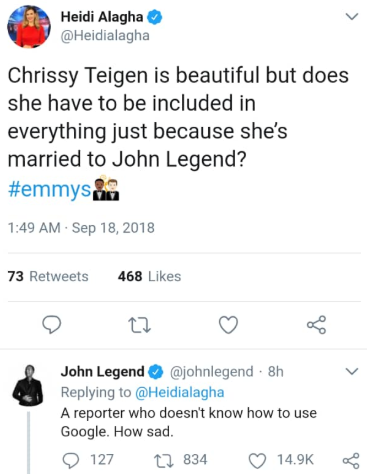Open replies to John Legend's tweet
Screen dimensions: 367x474
pyautogui.click(x=88, y=460)
